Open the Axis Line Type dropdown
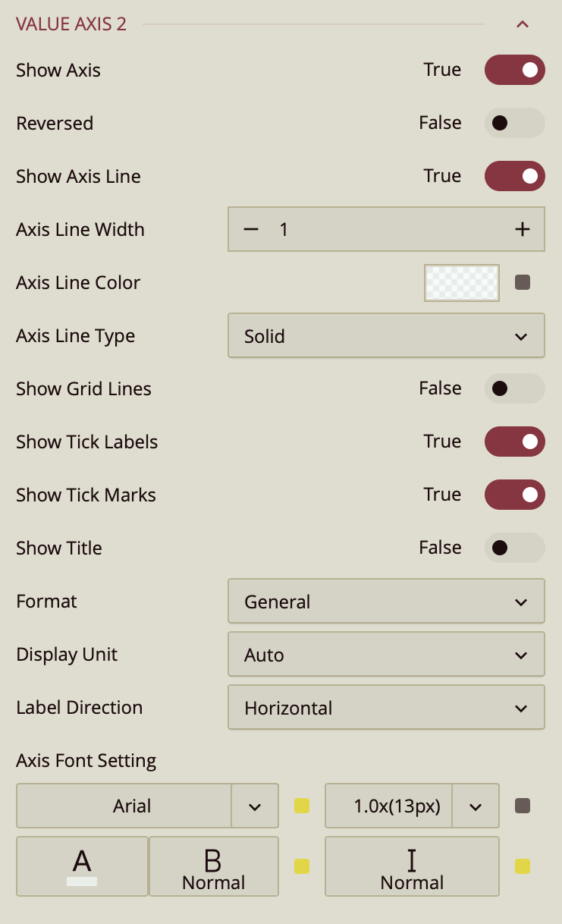Viewport: 562px width, 924px height. point(386,335)
